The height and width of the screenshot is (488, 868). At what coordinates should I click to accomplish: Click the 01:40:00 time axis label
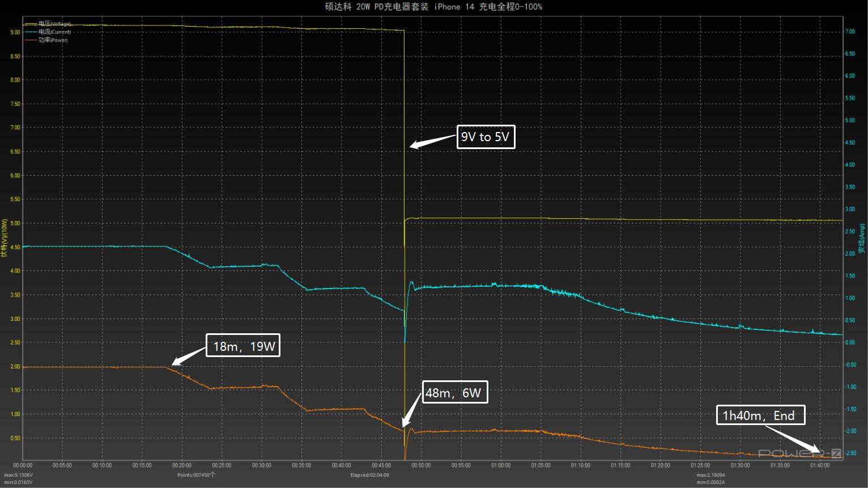pos(820,465)
